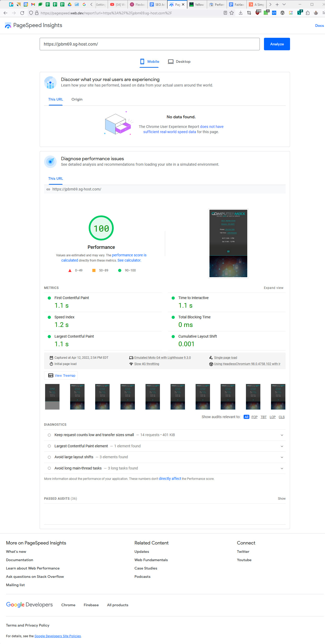
Task: Expand 'Largest Contentful Paint element' diagnostic
Action: [165, 446]
